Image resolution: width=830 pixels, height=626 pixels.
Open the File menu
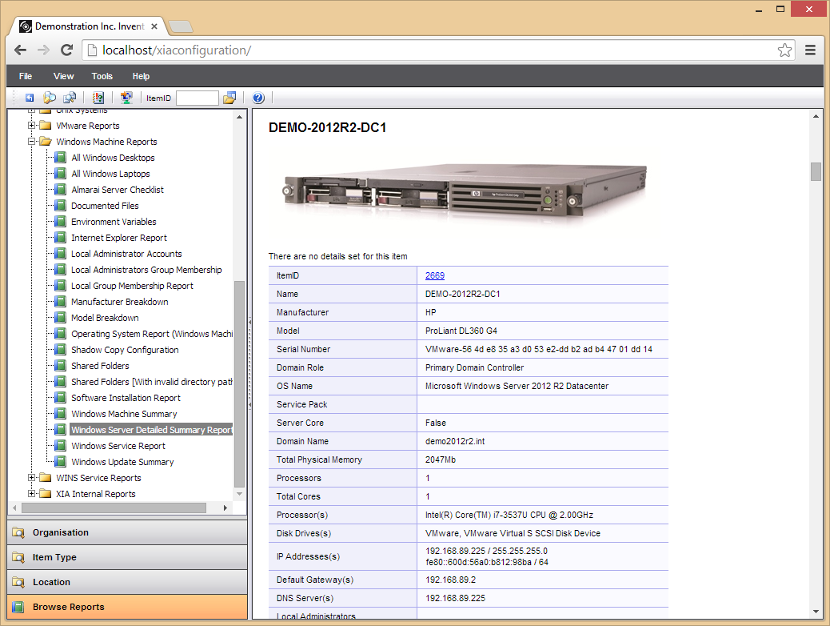coord(25,76)
